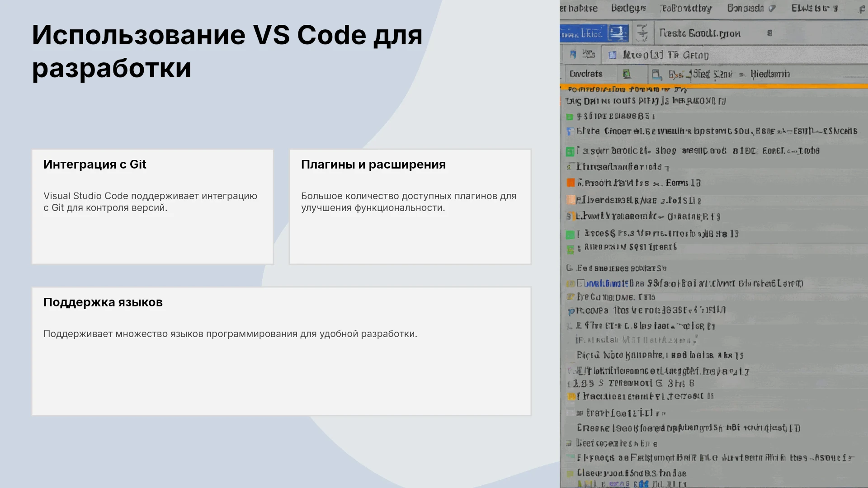Open the Bedgys item in the top menu
The height and width of the screenshot is (488, 868).
coord(628,8)
